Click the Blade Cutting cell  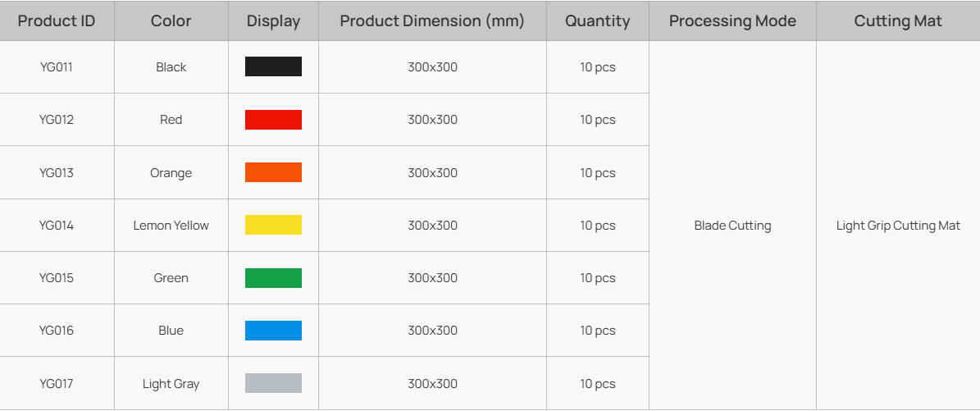[x=732, y=226]
